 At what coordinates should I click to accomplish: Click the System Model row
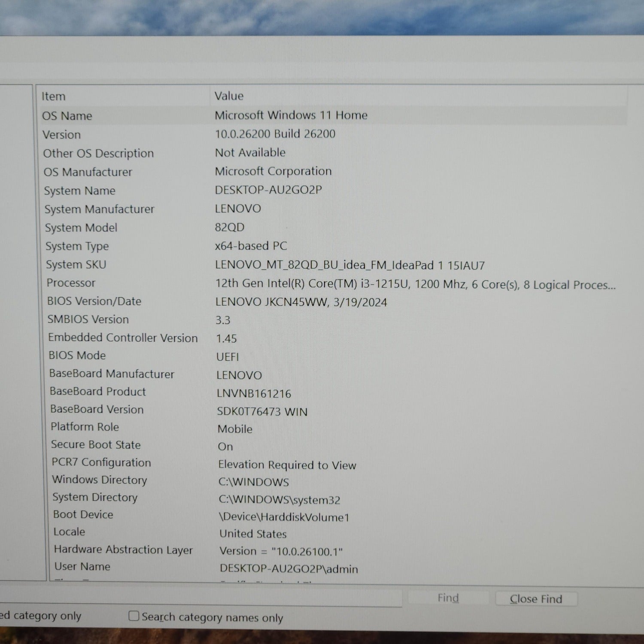[81, 228]
